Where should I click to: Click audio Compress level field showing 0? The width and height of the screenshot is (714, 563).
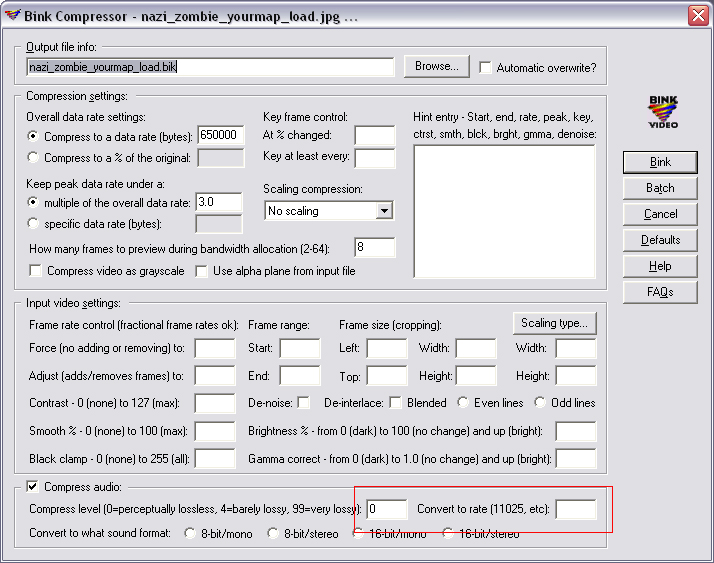coord(387,509)
